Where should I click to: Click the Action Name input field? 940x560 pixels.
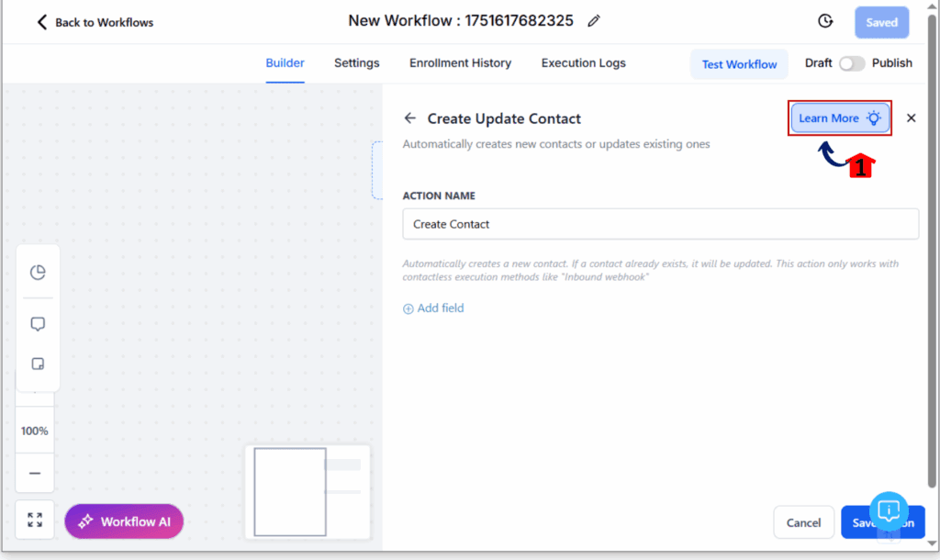point(660,224)
